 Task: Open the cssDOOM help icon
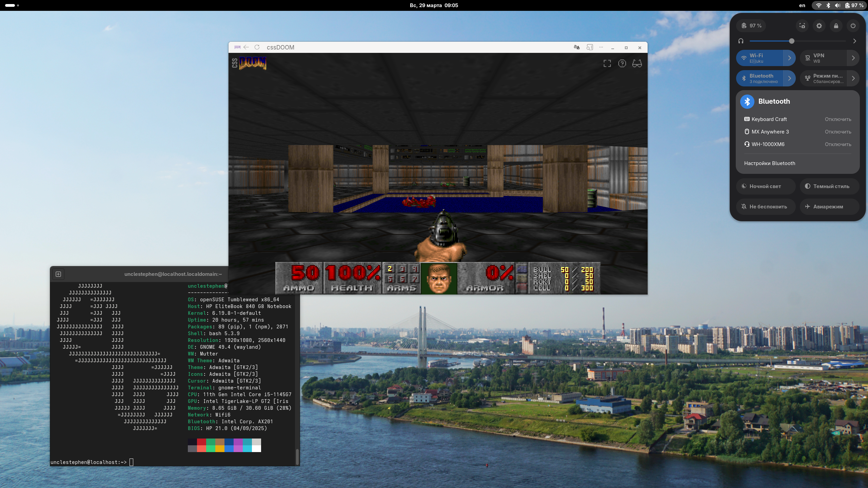click(622, 63)
